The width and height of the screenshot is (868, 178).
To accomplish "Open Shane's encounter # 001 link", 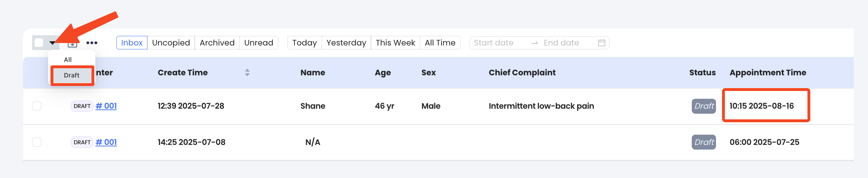I will tap(106, 106).
